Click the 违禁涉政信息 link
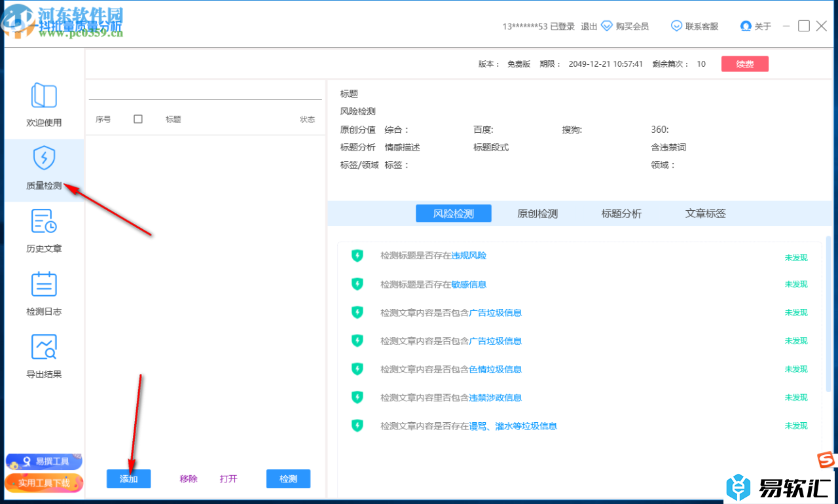This screenshot has width=838, height=504. click(496, 397)
